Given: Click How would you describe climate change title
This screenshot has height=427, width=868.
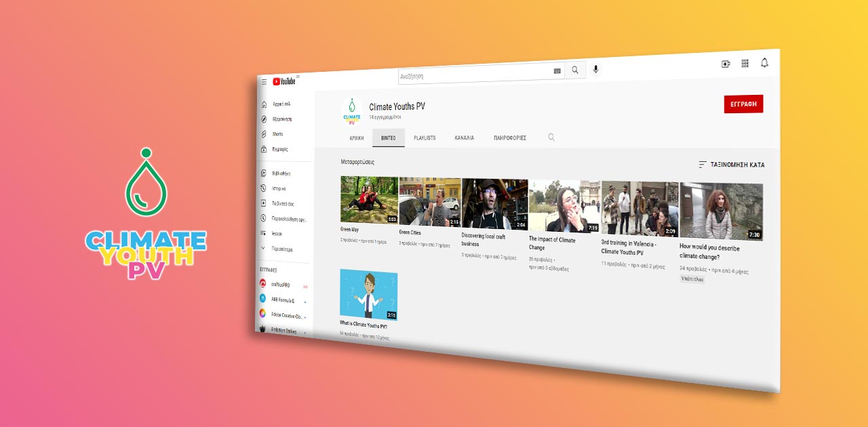Looking at the screenshot, I should tap(710, 253).
